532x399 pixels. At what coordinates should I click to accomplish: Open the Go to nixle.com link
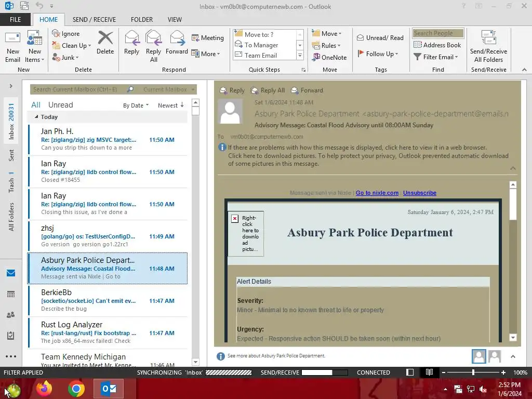tap(377, 193)
